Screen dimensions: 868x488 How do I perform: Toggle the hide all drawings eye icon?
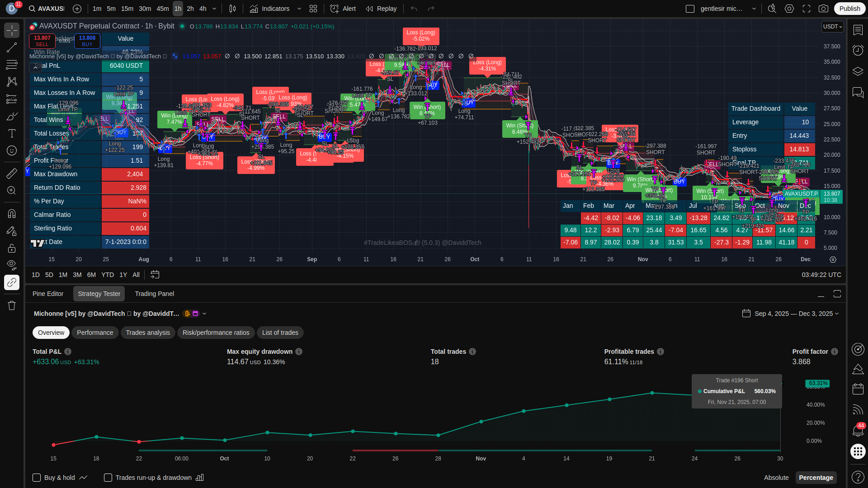click(12, 264)
